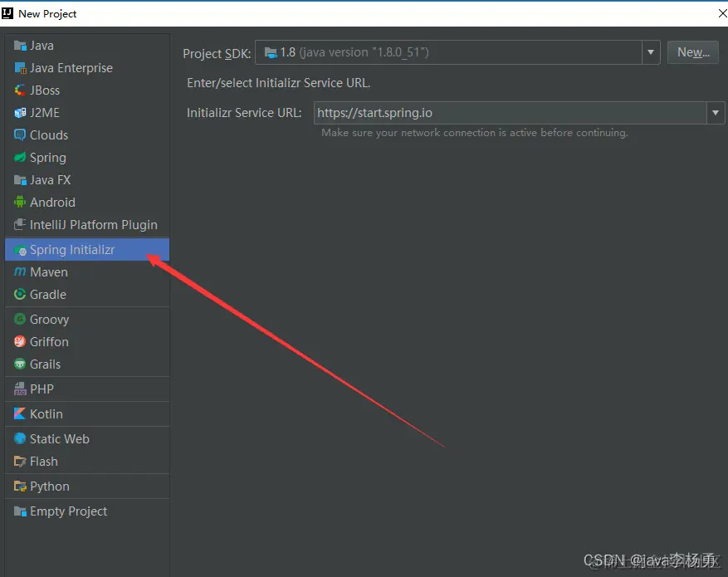Select the Empty Project folder icon

[x=20, y=511]
